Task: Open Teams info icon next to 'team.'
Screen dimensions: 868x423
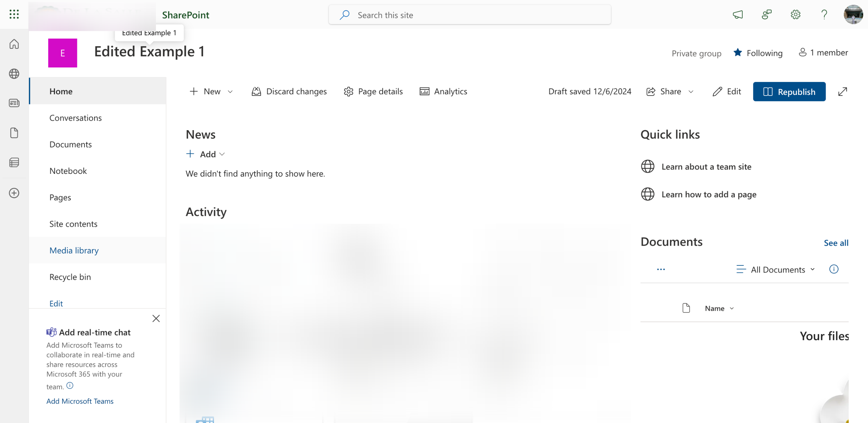Action: (x=70, y=385)
